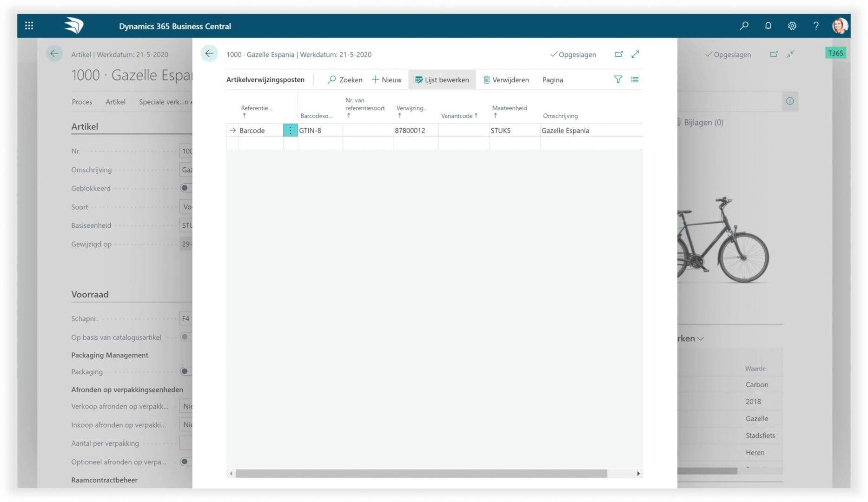Click the Omschrijving column header
The image size is (868, 502).
tap(560, 116)
